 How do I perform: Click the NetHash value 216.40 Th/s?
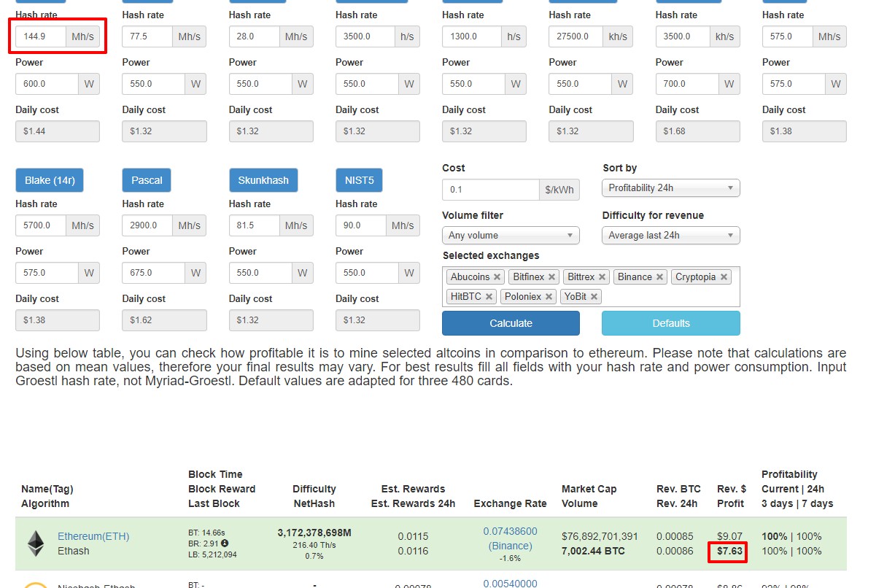point(314,545)
